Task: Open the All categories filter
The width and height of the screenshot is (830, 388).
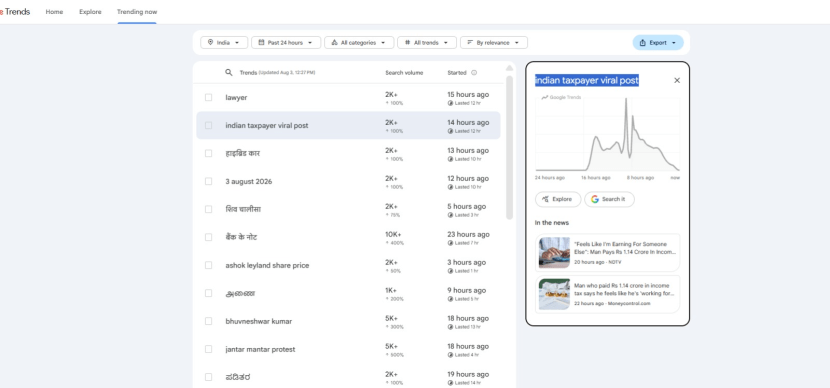Action: [359, 43]
